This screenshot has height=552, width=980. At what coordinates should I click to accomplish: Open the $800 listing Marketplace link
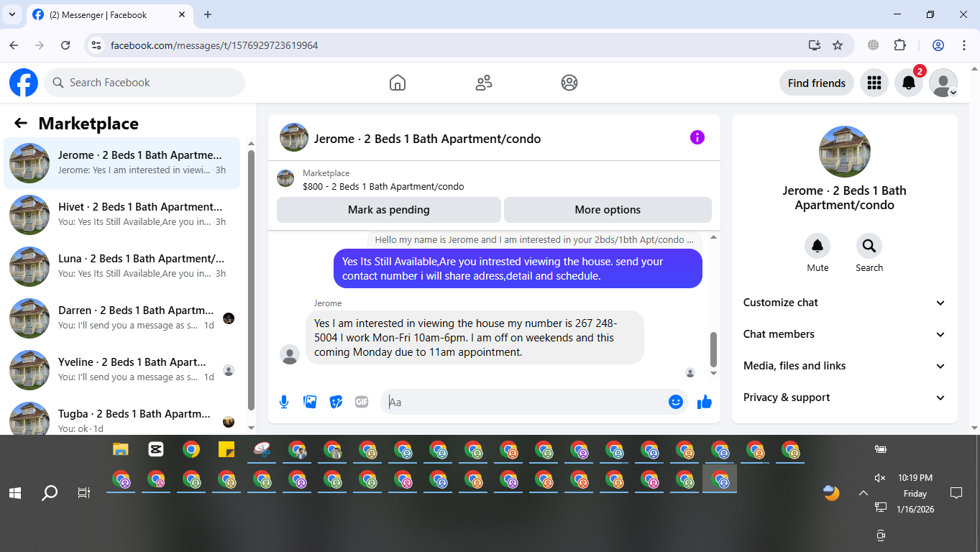click(x=383, y=186)
